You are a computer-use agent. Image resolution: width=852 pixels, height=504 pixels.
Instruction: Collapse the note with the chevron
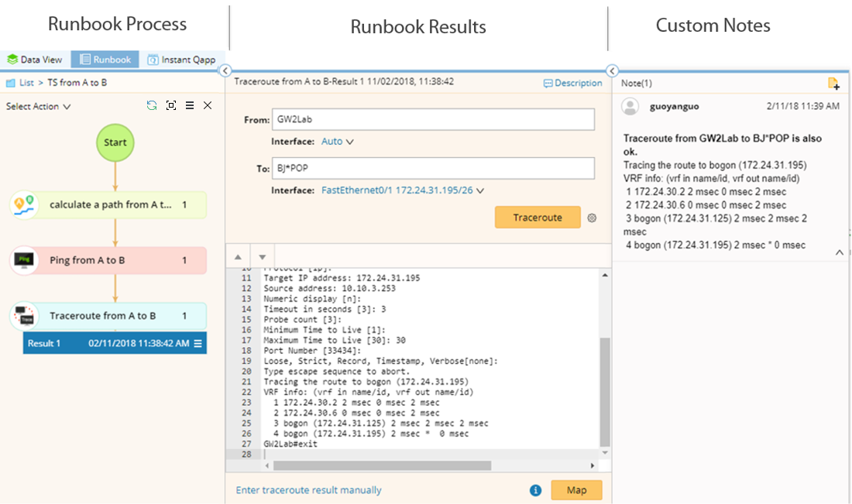(839, 252)
